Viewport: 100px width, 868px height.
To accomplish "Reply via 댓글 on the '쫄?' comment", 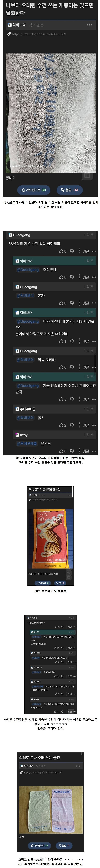I will [x=86, y=425].
